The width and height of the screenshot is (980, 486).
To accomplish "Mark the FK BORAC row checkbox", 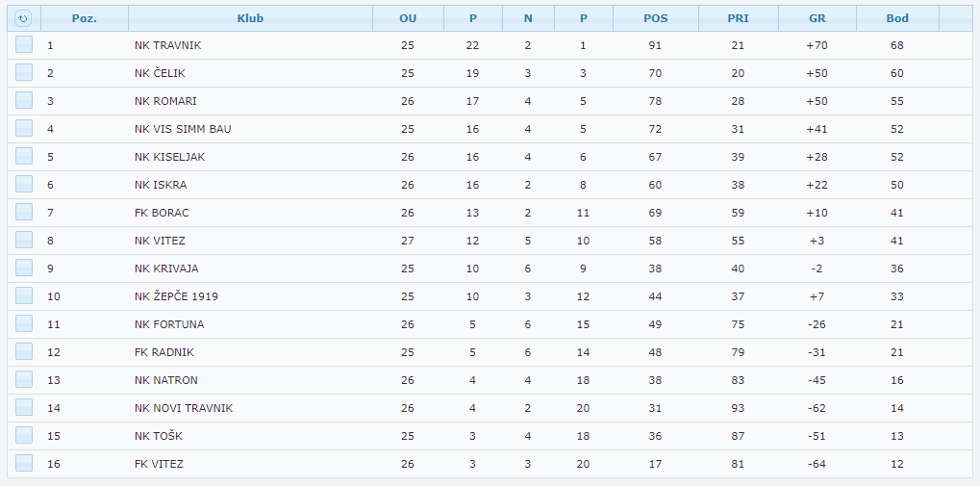I will (24, 213).
